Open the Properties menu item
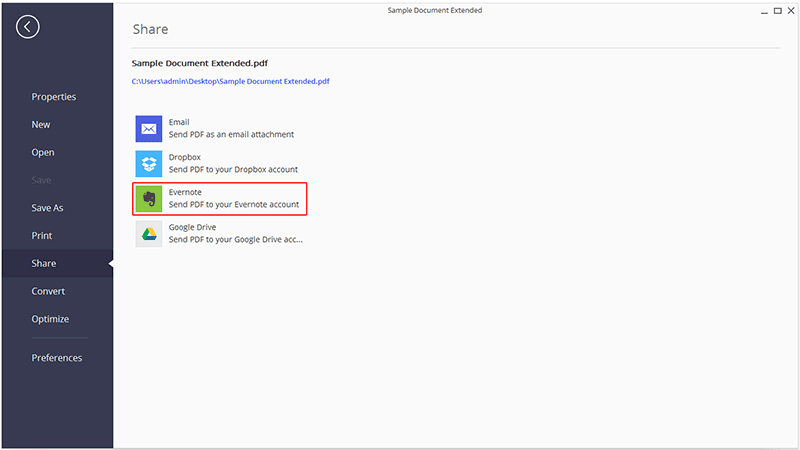Viewport: 800px width, 450px height. click(54, 97)
